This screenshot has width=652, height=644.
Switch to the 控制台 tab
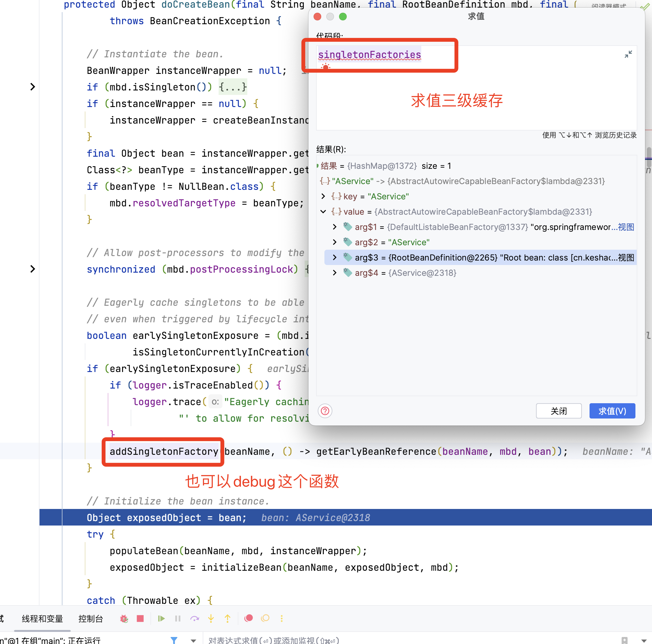click(91, 619)
